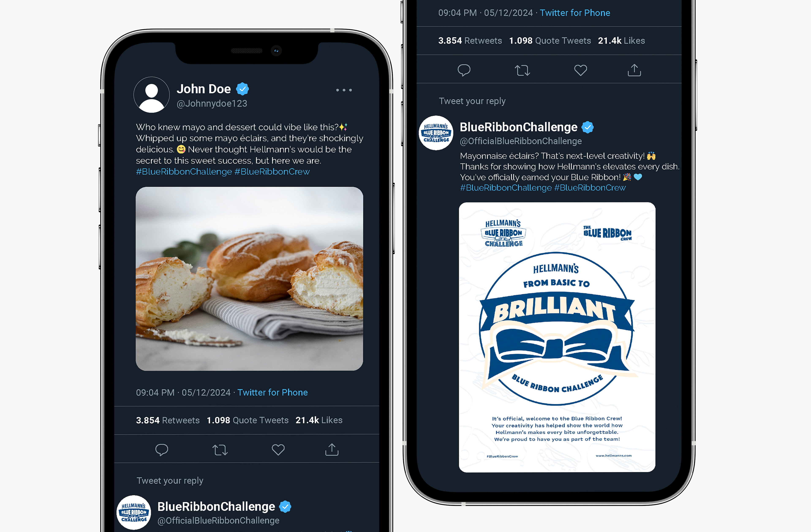Click the retweet icon on right phone
Image resolution: width=811 pixels, height=532 pixels.
(x=522, y=71)
